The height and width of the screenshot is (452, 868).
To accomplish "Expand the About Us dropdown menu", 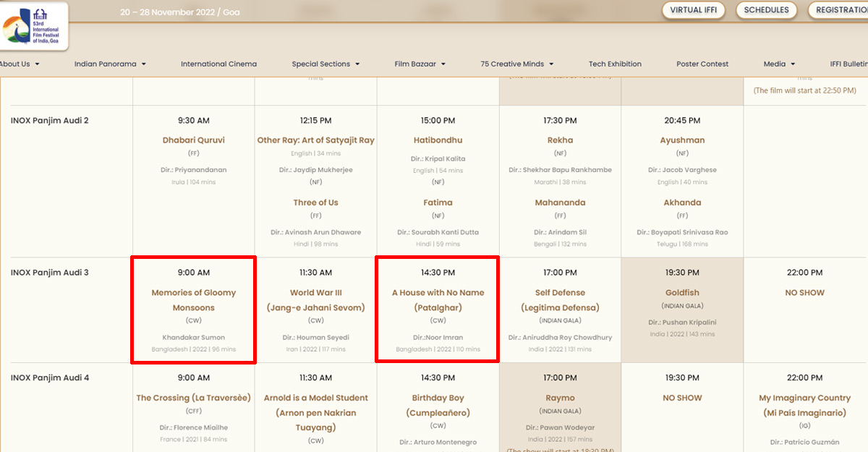I will point(19,64).
